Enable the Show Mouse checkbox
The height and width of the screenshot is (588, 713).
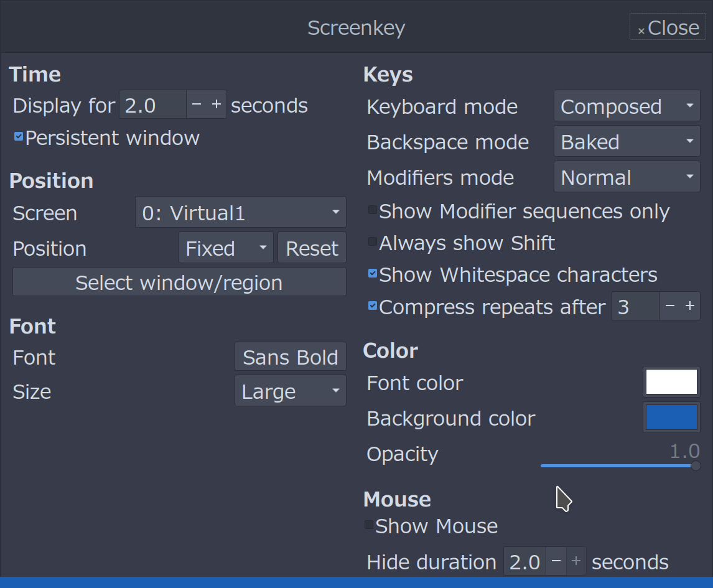pyautogui.click(x=369, y=525)
